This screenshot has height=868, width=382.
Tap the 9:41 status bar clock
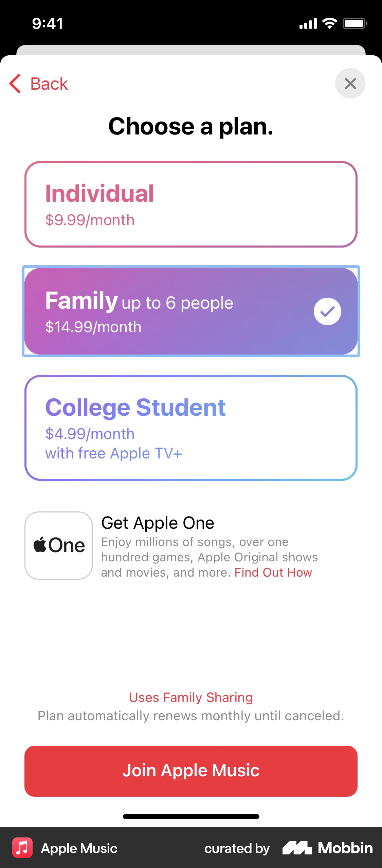click(48, 24)
